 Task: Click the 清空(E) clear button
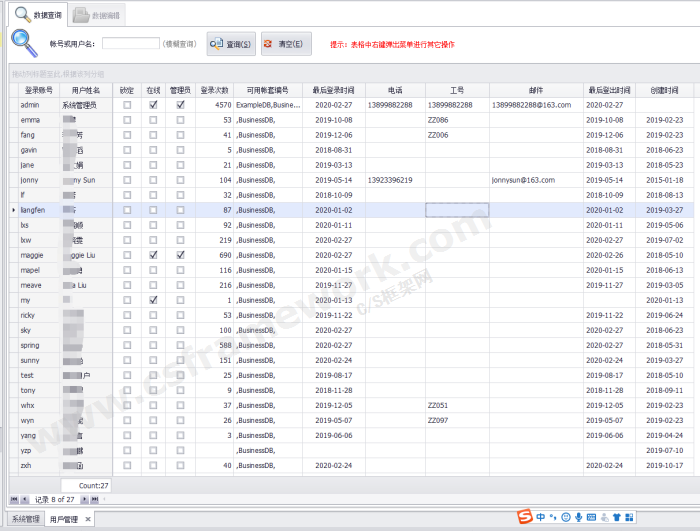point(286,44)
